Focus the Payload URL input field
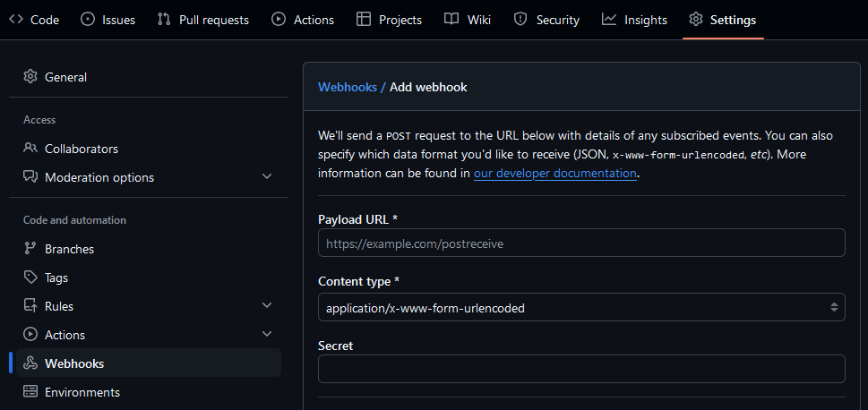 [580, 243]
